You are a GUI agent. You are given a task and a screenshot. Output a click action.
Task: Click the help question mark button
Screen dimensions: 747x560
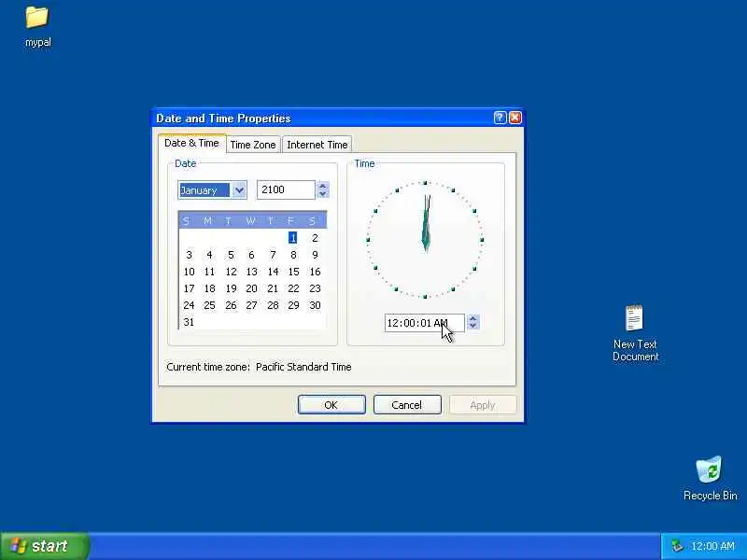coord(500,118)
